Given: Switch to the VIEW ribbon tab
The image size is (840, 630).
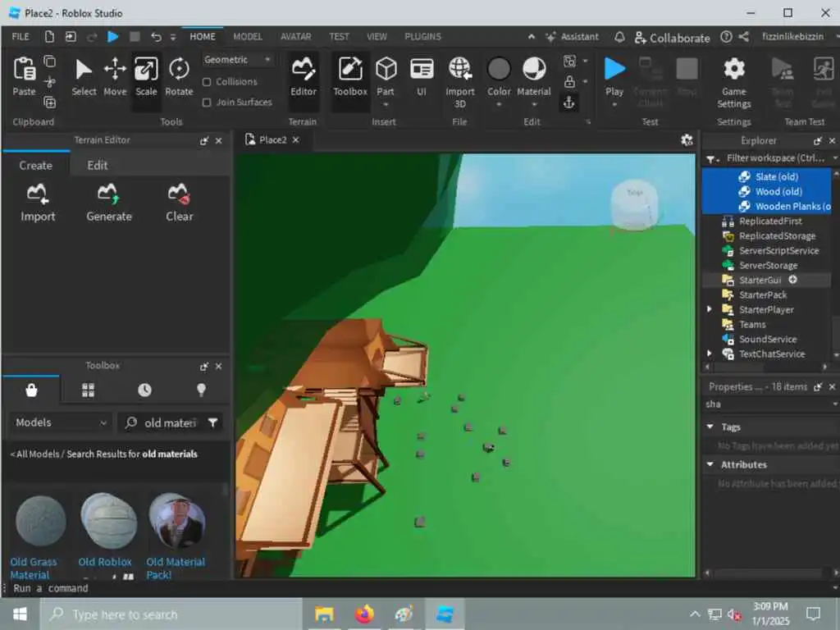Looking at the screenshot, I should point(377,36).
